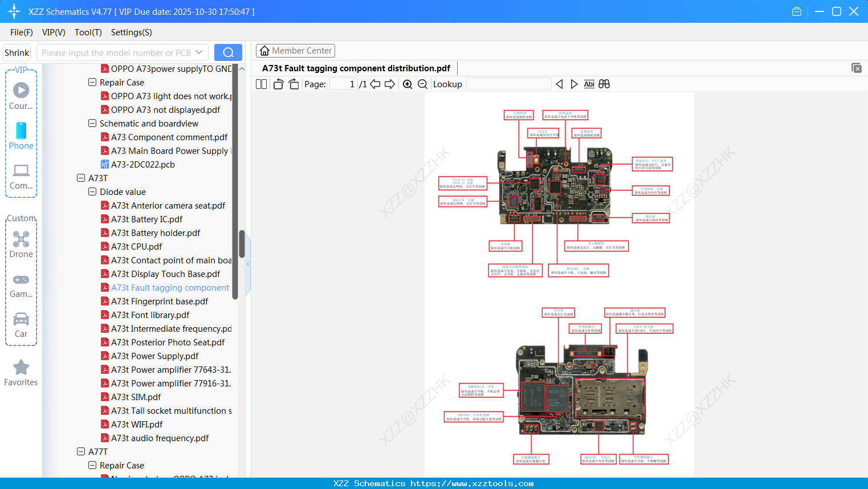Zoom out of the PDF
This screenshot has height=489, width=868.
click(422, 84)
